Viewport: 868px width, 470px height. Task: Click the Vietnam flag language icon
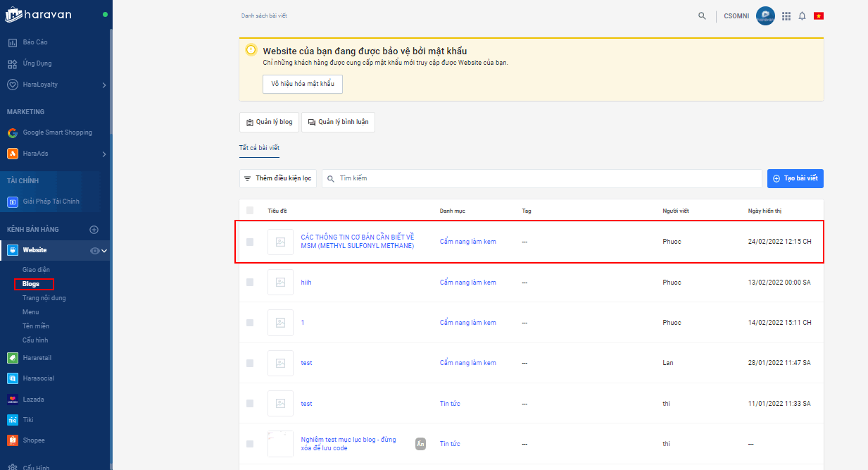coord(818,16)
